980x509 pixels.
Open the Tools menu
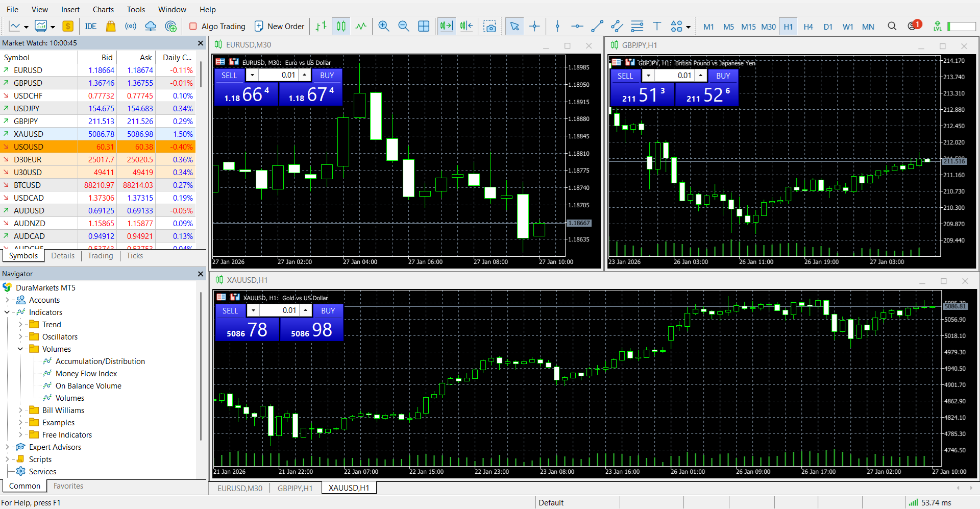[x=136, y=9]
